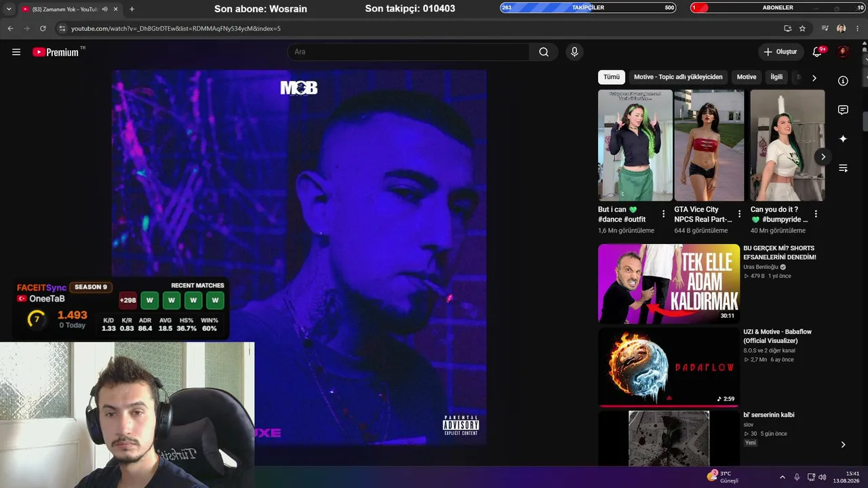Image resolution: width=868 pixels, height=488 pixels.
Task: Click the 'S.O.S ve 2 diğer kanal' text
Action: (769, 350)
